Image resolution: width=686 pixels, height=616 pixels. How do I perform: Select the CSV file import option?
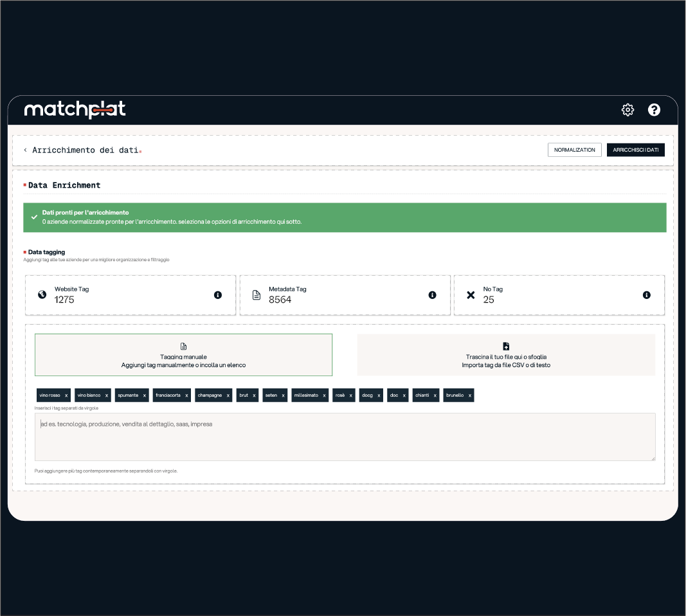(x=506, y=355)
